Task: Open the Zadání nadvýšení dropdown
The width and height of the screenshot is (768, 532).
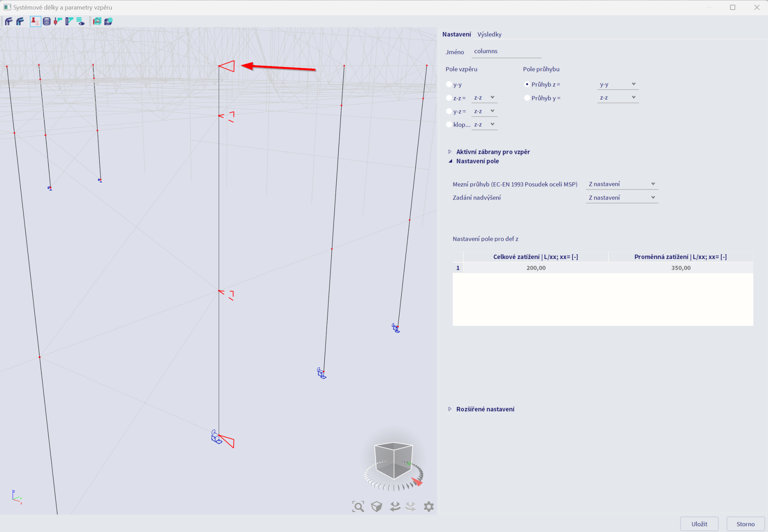Action: click(x=622, y=197)
